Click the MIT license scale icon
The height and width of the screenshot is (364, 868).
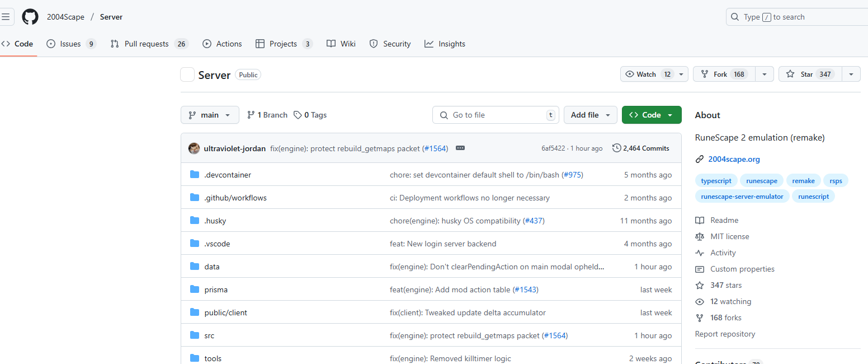(700, 236)
